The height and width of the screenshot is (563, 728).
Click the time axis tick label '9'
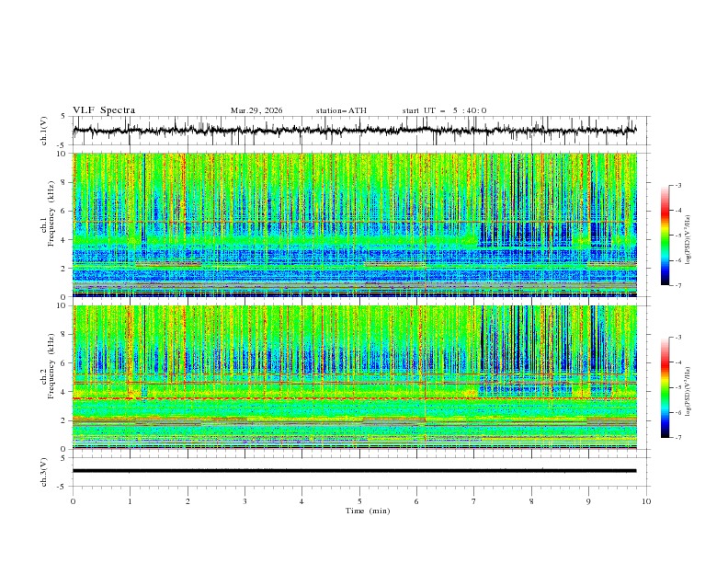tap(588, 501)
